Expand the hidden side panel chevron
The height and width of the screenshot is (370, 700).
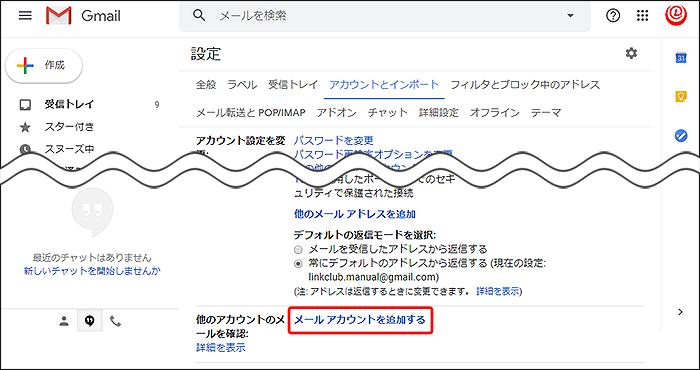coord(680,312)
